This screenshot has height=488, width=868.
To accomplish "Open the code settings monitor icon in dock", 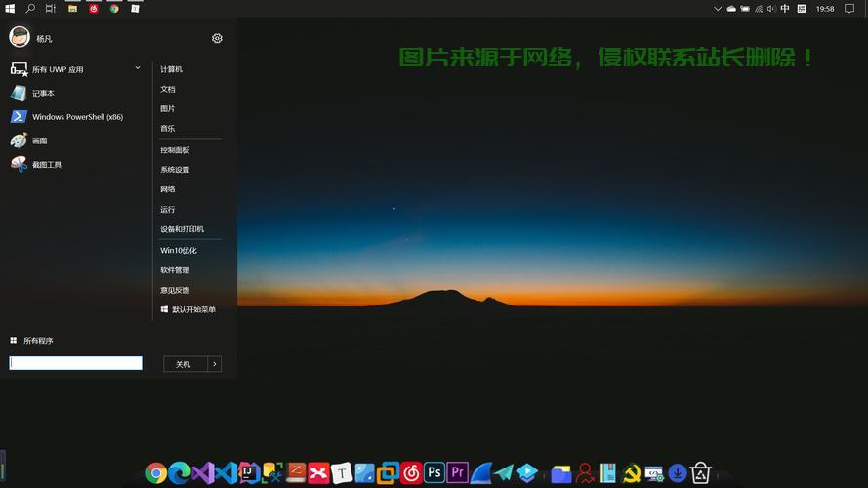I will [654, 473].
